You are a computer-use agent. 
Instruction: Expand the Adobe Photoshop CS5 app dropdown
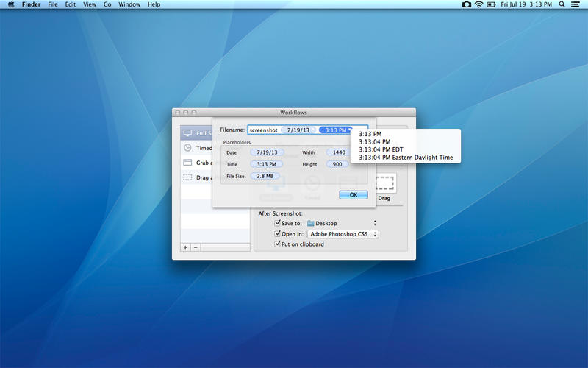click(343, 233)
